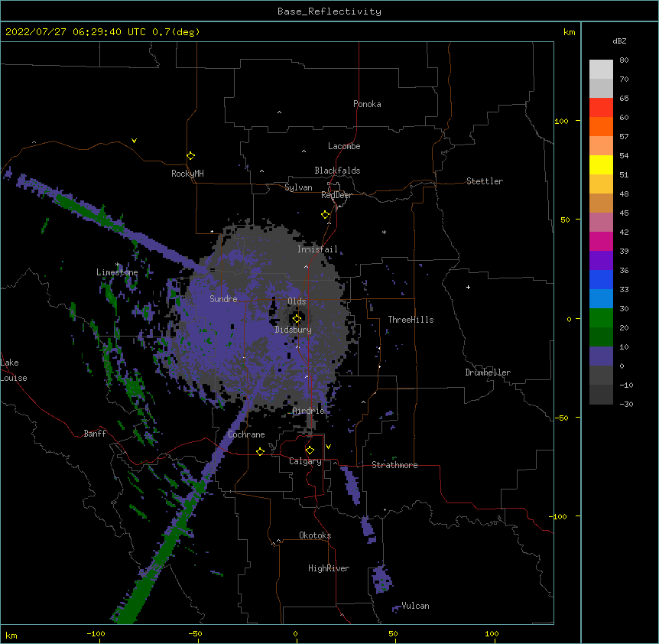This screenshot has width=659, height=644.
Task: Click the RockyMH label
Action: tap(187, 174)
